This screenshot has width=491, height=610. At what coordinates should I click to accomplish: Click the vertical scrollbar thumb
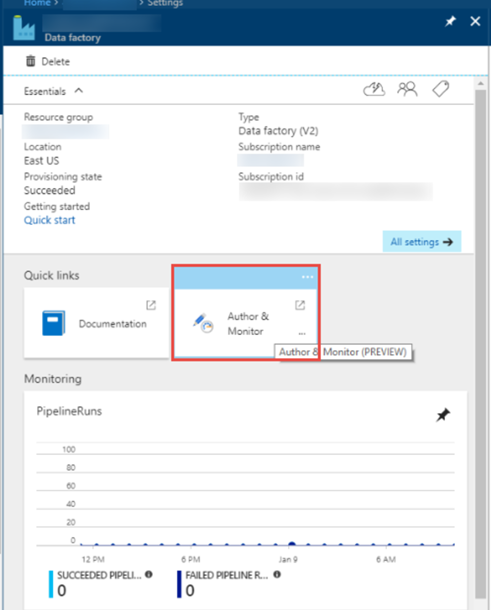pos(481,344)
